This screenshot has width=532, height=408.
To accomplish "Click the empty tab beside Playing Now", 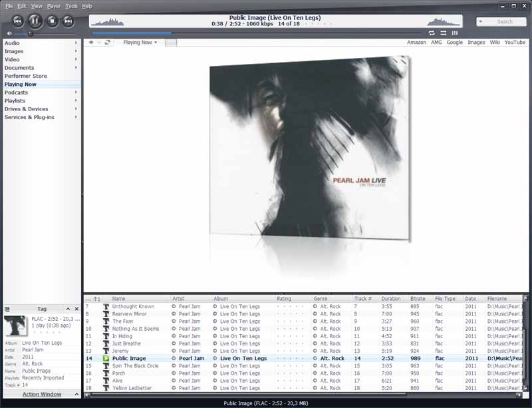I will [x=171, y=43].
